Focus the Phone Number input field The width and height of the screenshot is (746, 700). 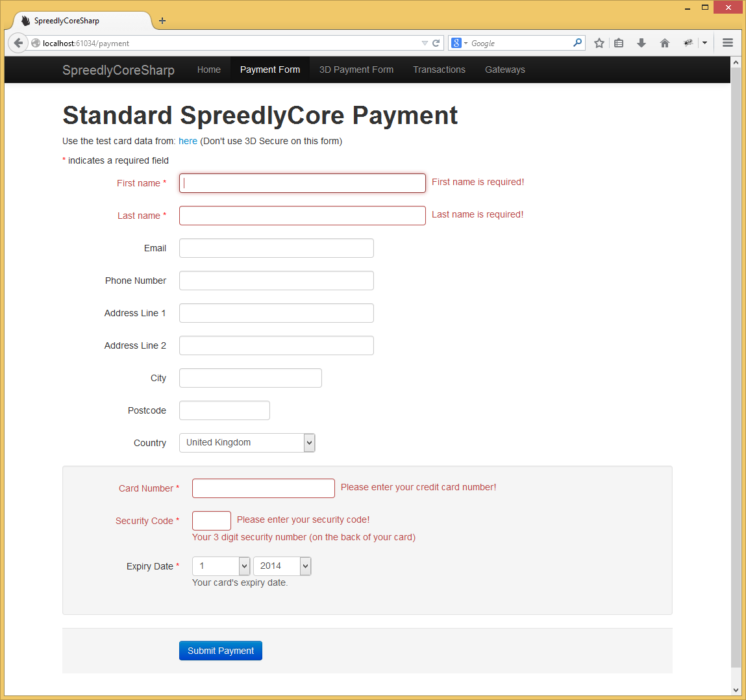[x=277, y=281]
